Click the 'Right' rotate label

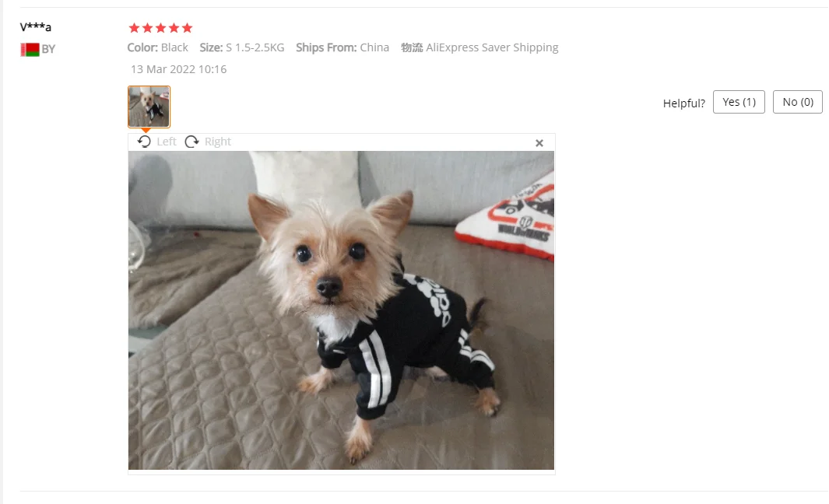click(218, 142)
